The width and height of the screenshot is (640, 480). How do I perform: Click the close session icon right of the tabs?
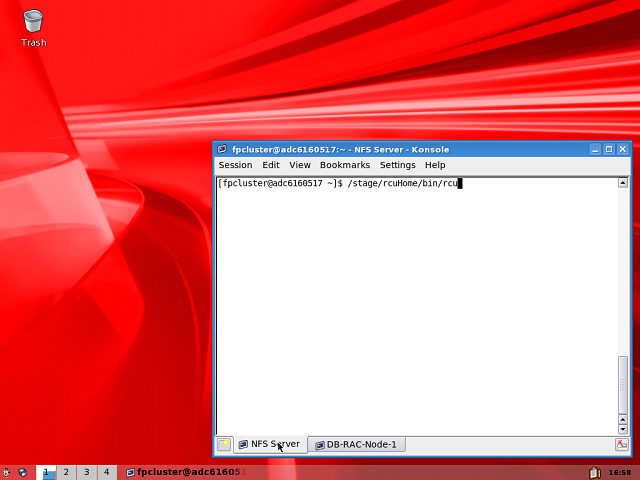[x=622, y=444]
